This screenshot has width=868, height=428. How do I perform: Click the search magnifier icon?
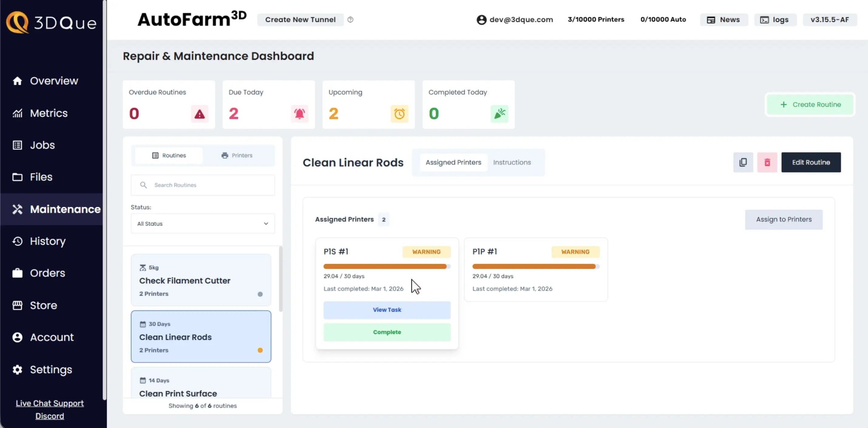pyautogui.click(x=144, y=185)
